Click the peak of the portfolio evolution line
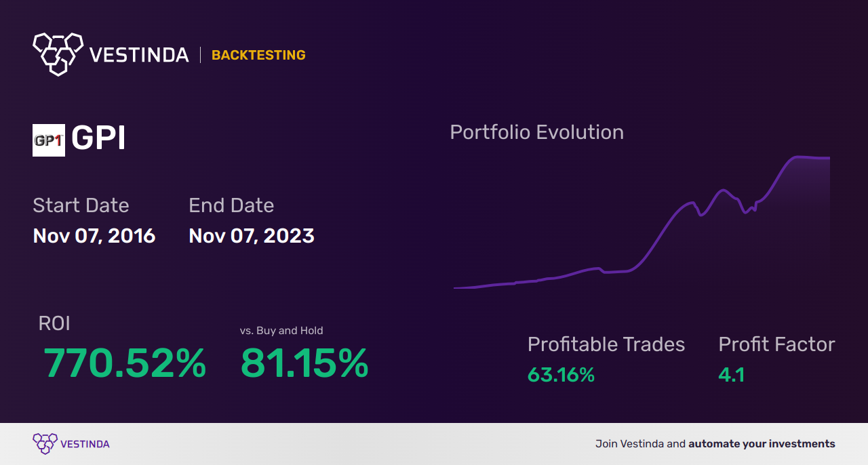 (x=800, y=157)
